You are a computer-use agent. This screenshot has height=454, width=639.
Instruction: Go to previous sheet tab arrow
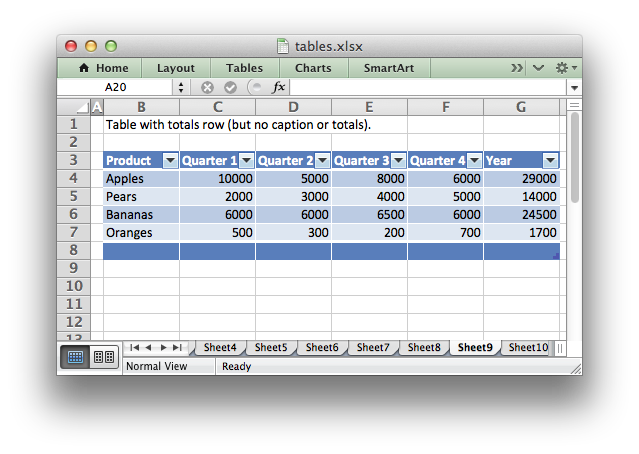[x=148, y=347]
